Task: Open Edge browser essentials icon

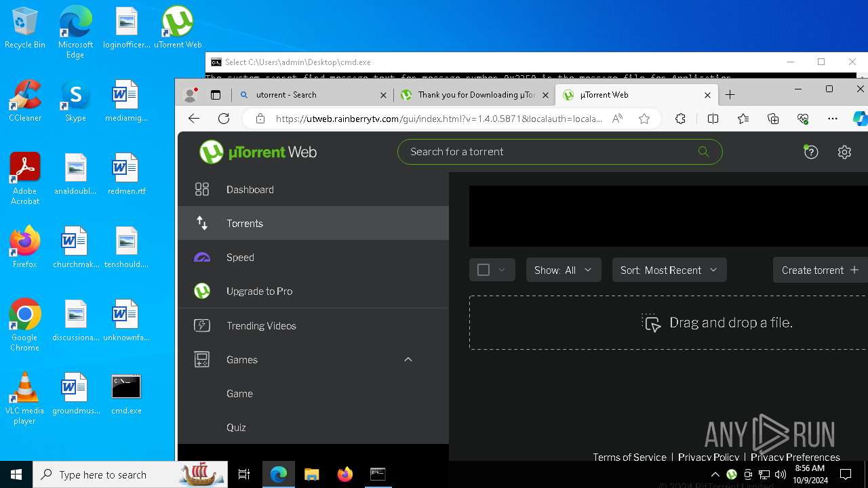Action: 803,119
